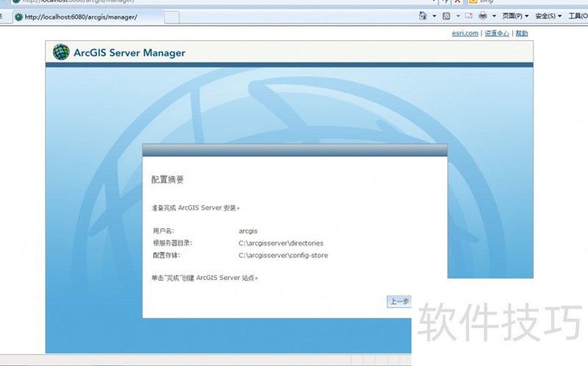This screenshot has width=588, height=366.
Task: Open the 页面(P) menu
Action: [x=515, y=15]
